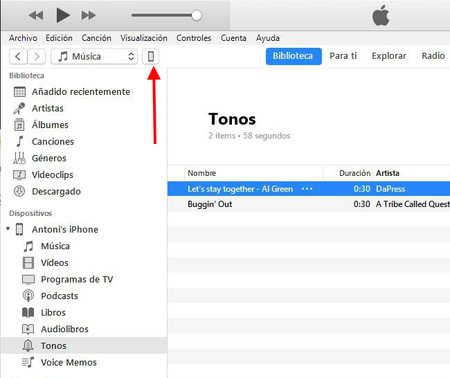Click the rewind playback button

[x=36, y=15]
